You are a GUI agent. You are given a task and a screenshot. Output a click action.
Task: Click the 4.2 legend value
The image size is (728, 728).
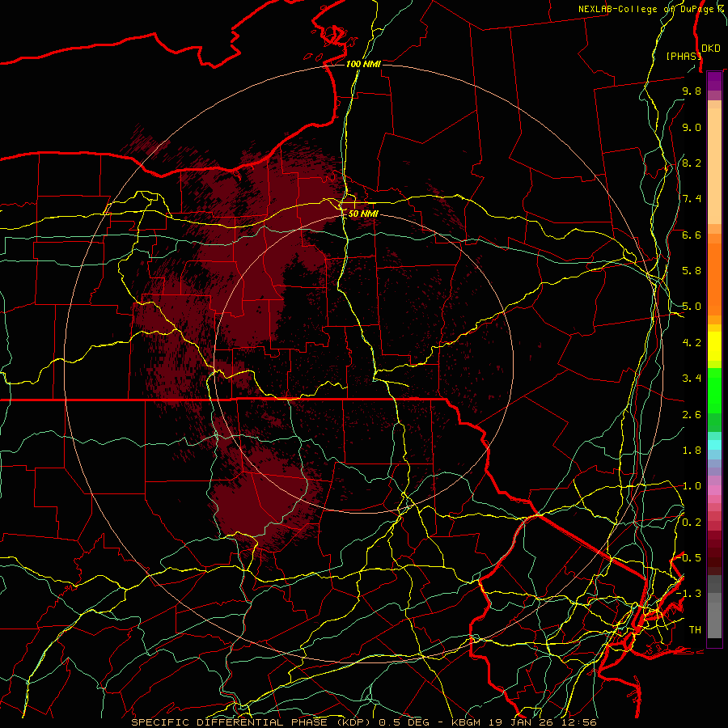692,343
